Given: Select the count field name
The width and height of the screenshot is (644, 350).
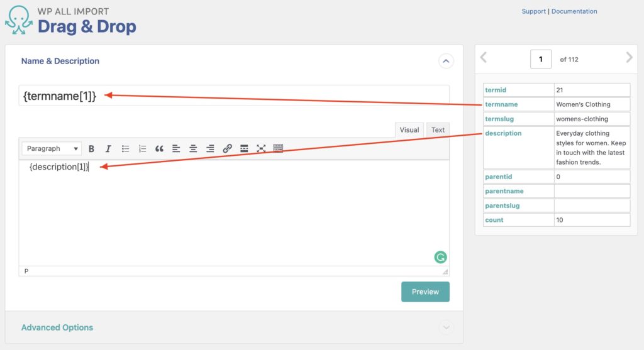Looking at the screenshot, I should point(494,220).
